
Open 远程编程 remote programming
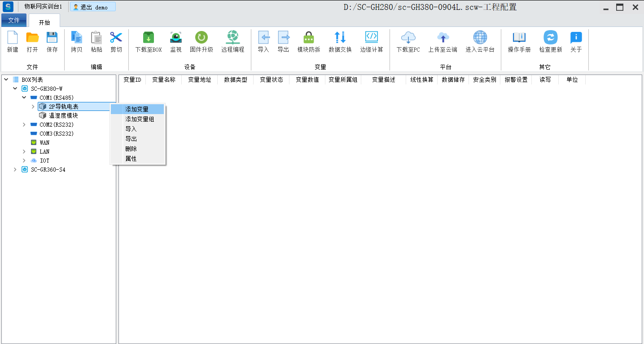pyautogui.click(x=232, y=38)
